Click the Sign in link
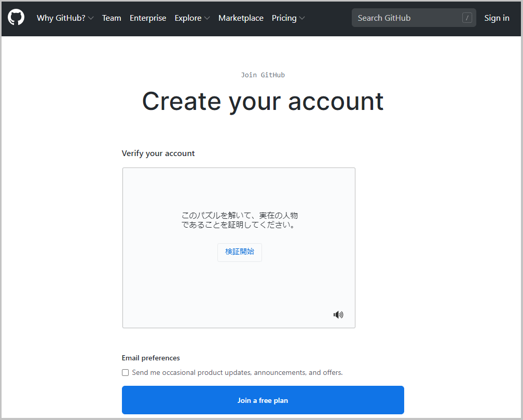Screen dimensions: 523x420 pyautogui.click(x=497, y=18)
